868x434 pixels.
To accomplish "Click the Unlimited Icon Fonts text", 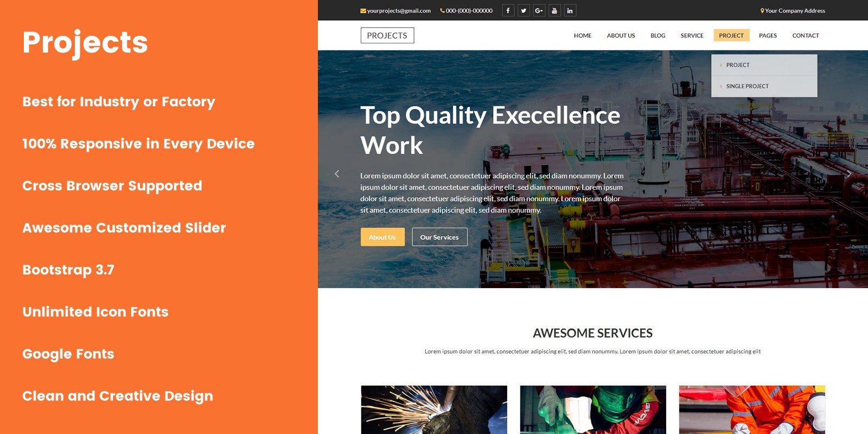I will click(95, 312).
